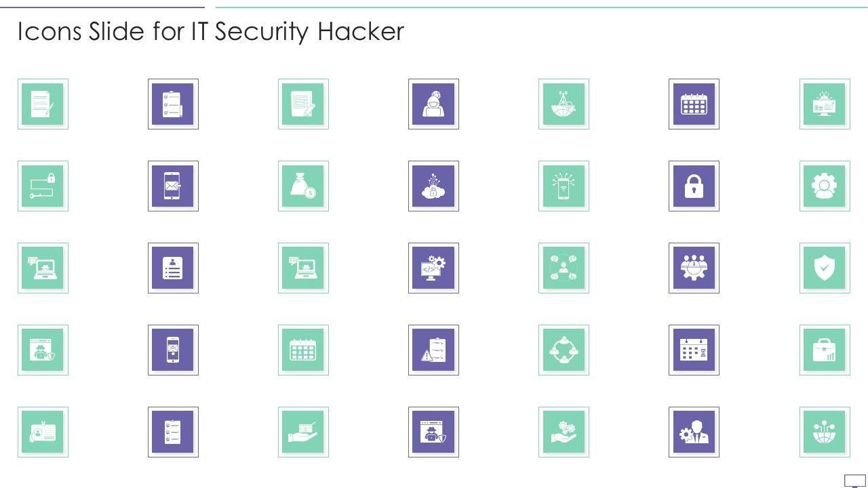Select the purple calendar grid icon
868x488 pixels.
694,104
